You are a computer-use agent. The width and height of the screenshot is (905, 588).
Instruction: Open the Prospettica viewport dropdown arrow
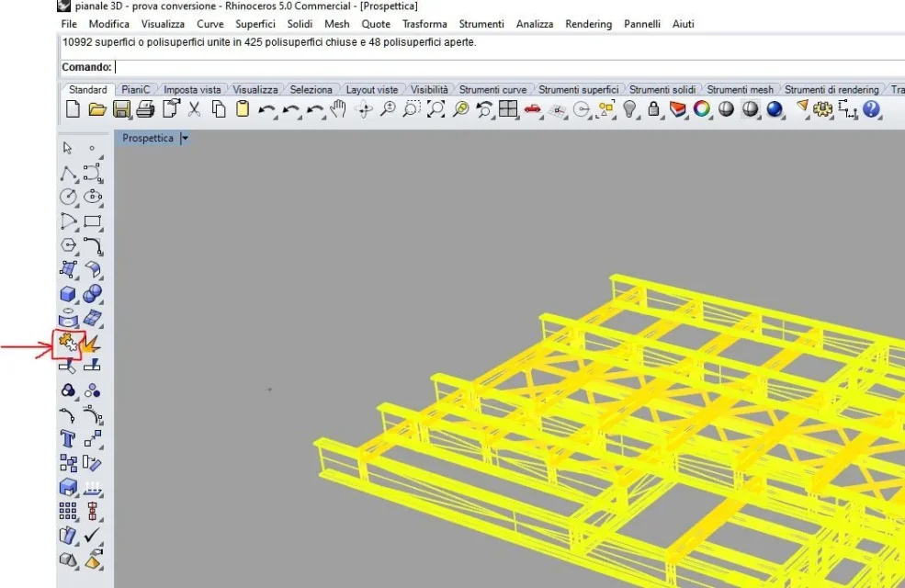184,137
